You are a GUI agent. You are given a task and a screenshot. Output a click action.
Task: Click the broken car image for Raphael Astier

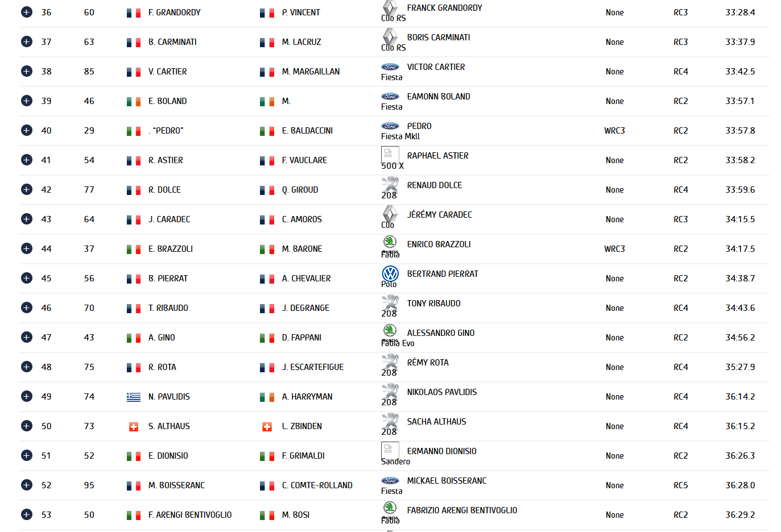390,154
